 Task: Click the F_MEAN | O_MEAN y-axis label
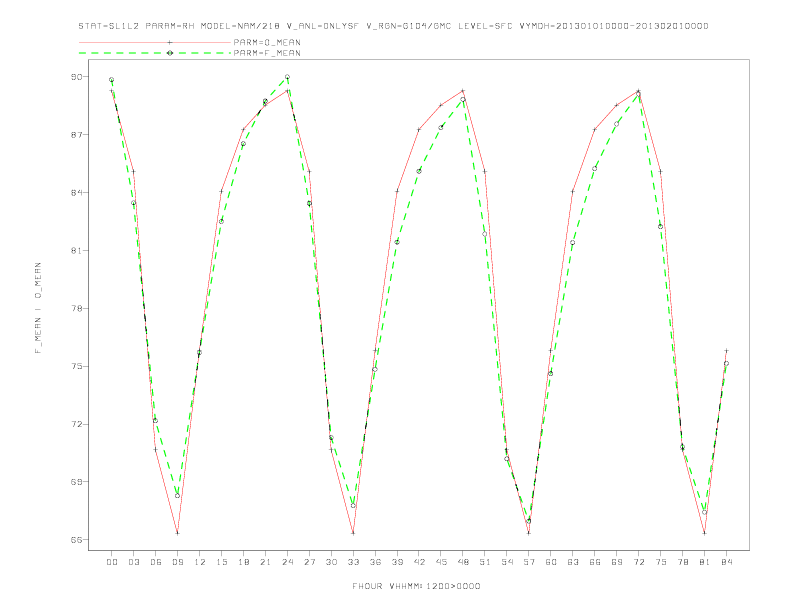pyautogui.click(x=38, y=308)
